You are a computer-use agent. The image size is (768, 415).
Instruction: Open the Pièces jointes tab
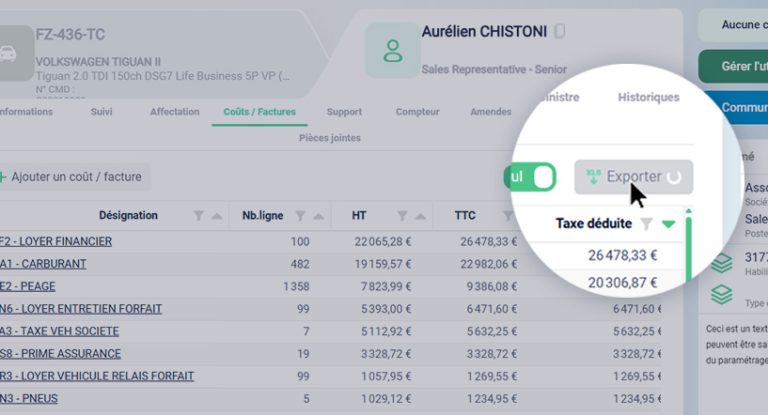(330, 138)
